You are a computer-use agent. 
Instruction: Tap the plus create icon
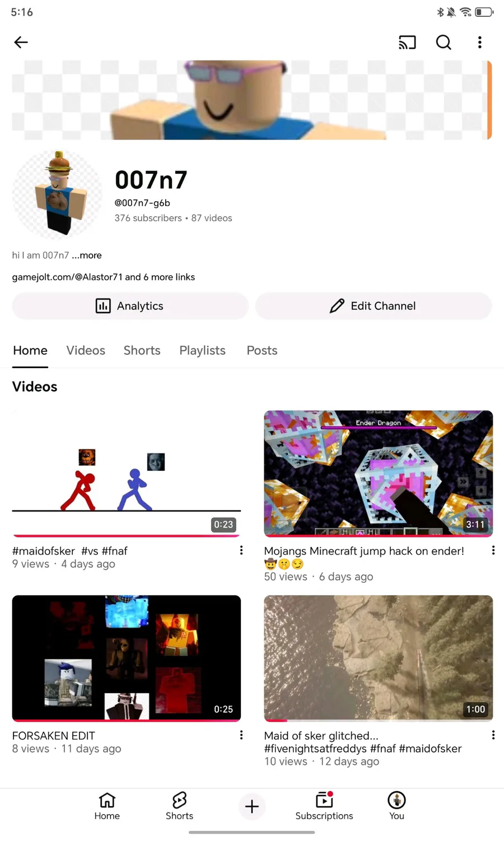coord(252,806)
